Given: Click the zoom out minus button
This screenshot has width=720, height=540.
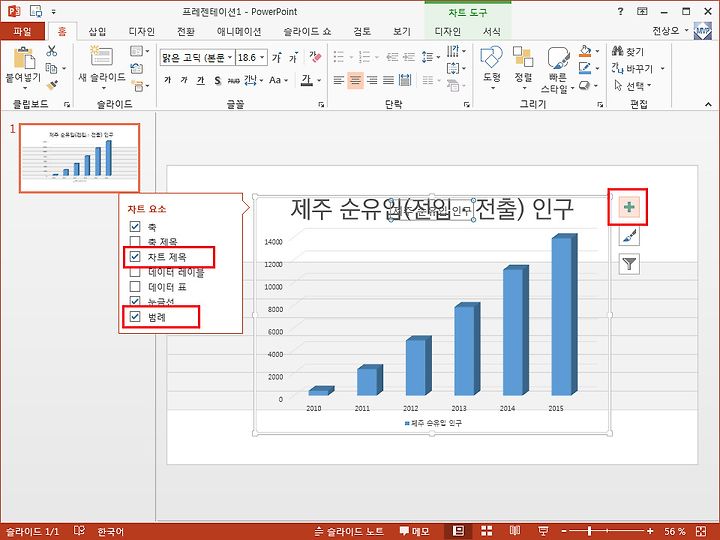Looking at the screenshot, I should (x=564, y=531).
